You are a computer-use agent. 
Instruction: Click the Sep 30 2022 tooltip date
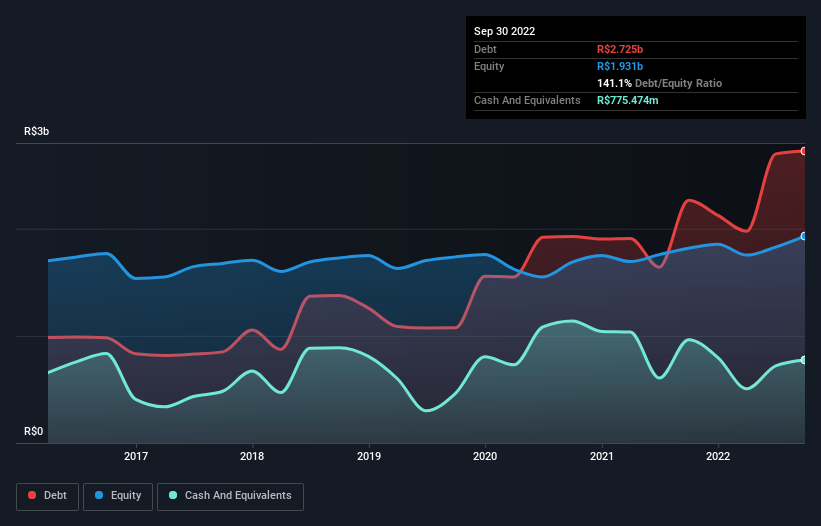[x=504, y=31]
